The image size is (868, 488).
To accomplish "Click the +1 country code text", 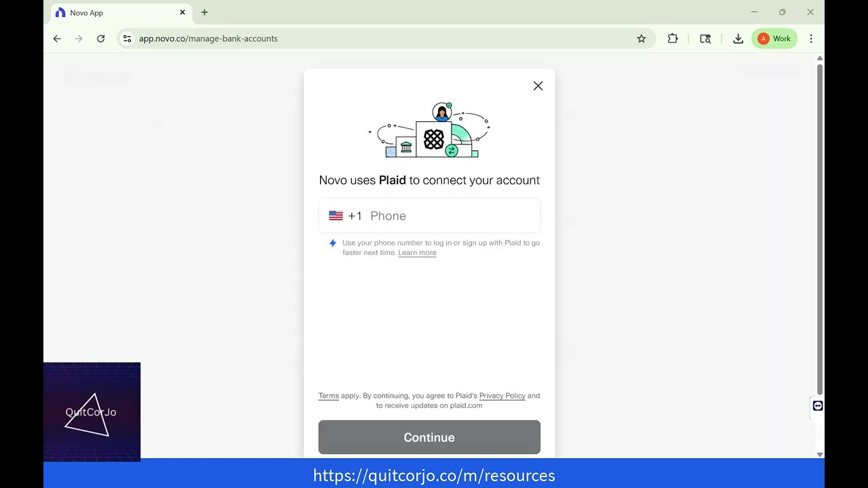I will pos(355,216).
